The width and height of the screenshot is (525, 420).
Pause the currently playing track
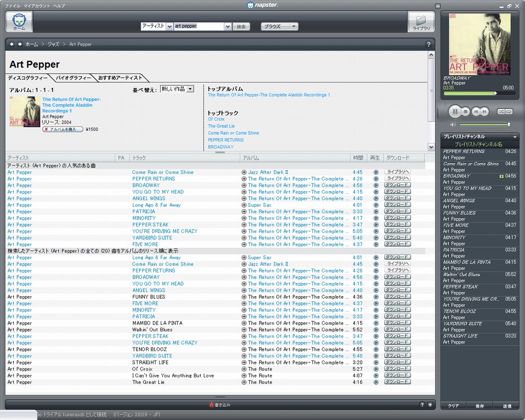[455, 111]
